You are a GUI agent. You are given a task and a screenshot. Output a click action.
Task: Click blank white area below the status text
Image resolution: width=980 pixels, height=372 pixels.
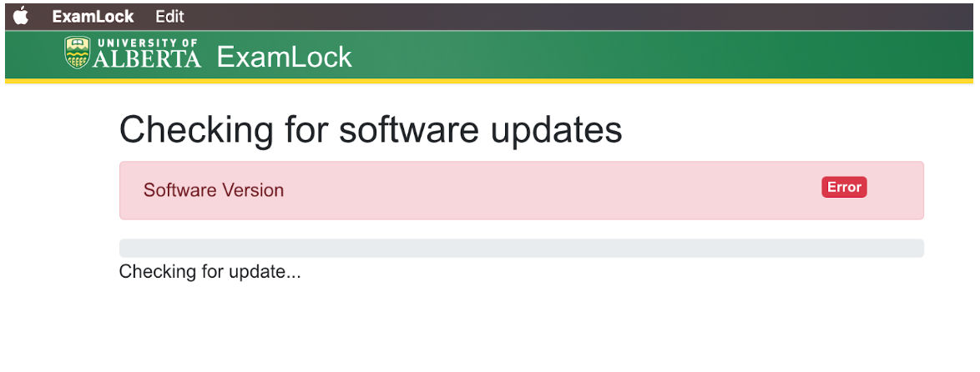[x=501, y=329]
